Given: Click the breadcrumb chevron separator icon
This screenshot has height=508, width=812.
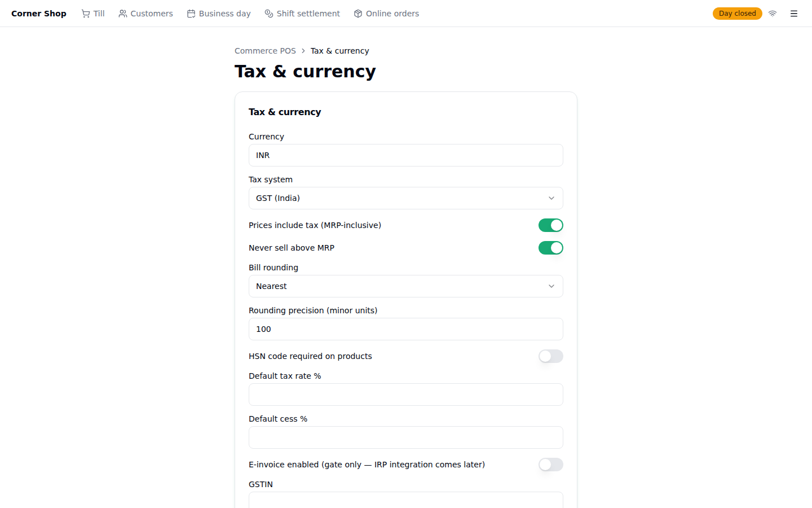Looking at the screenshot, I should pyautogui.click(x=303, y=51).
